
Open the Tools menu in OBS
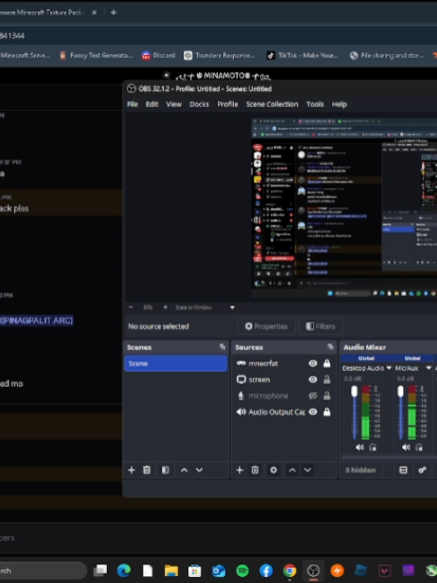pyautogui.click(x=315, y=104)
